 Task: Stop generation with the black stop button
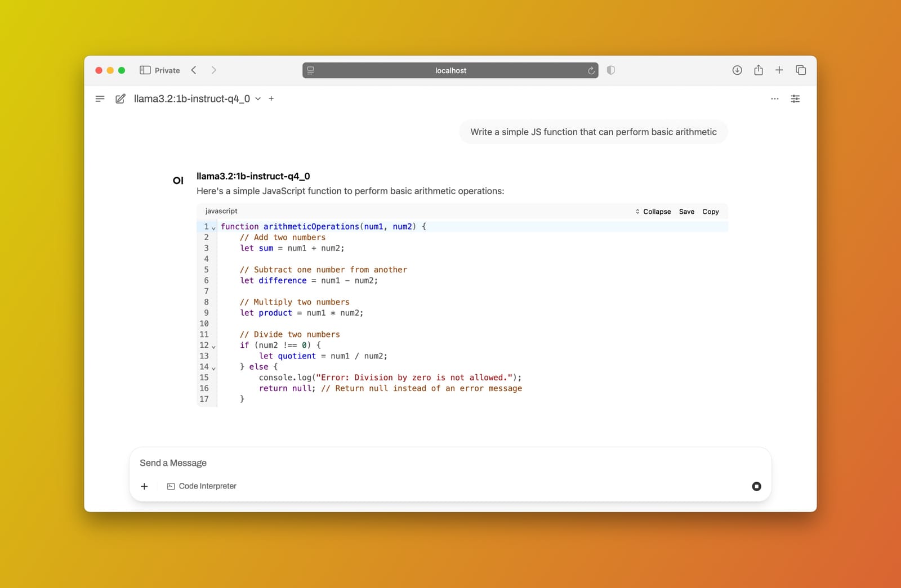(x=756, y=486)
